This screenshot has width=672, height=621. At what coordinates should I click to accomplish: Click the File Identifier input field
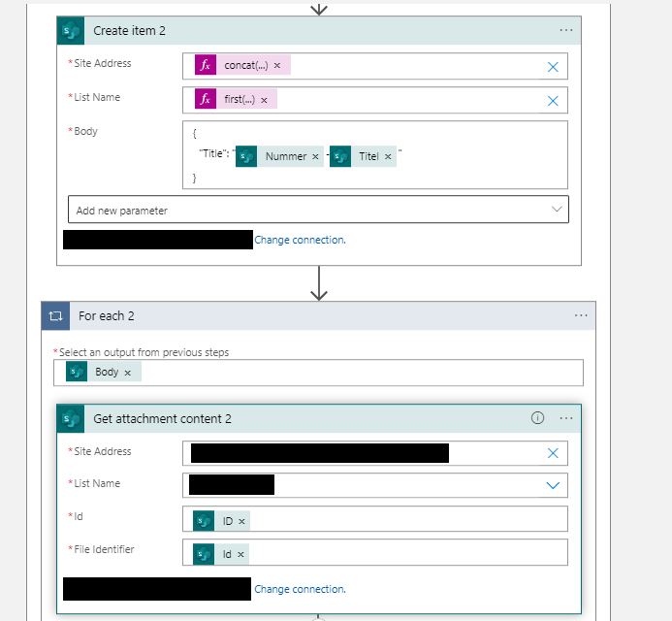[x=375, y=552]
